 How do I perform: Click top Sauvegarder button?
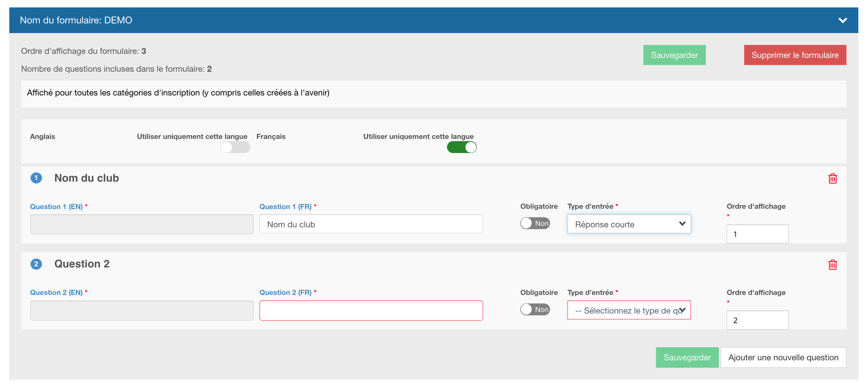click(x=674, y=55)
